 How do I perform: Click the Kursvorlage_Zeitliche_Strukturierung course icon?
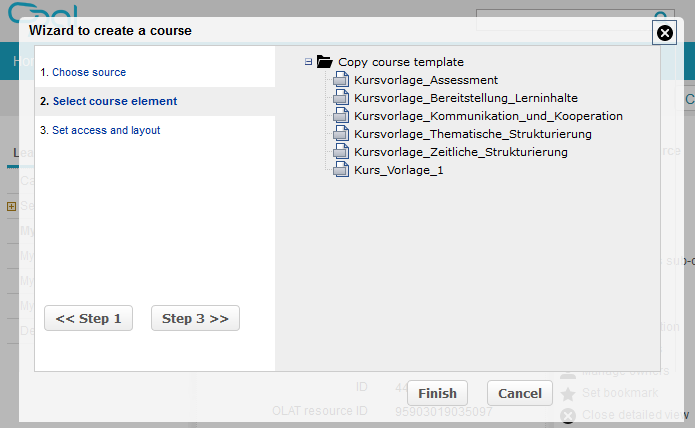click(x=341, y=152)
